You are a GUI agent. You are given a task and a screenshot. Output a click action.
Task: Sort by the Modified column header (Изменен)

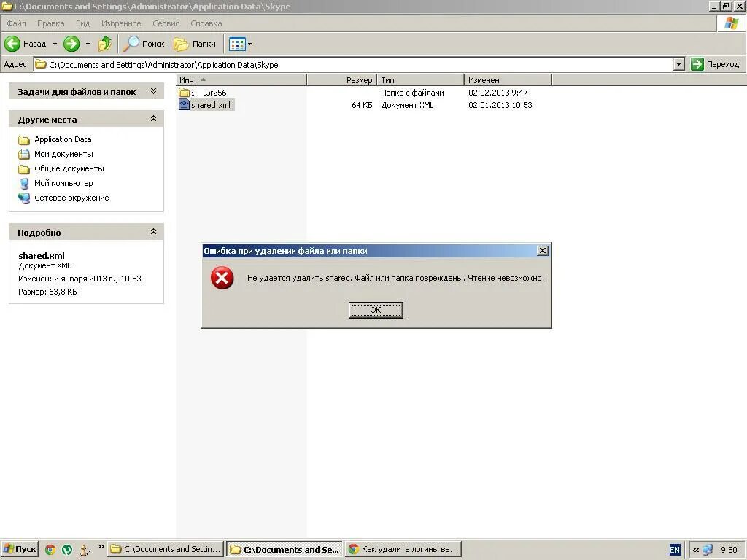tap(508, 80)
